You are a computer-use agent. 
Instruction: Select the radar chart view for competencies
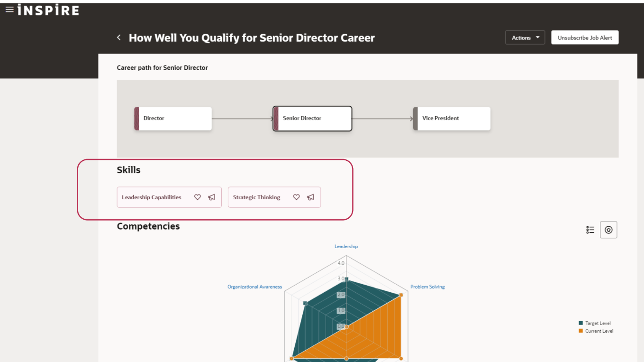click(608, 230)
